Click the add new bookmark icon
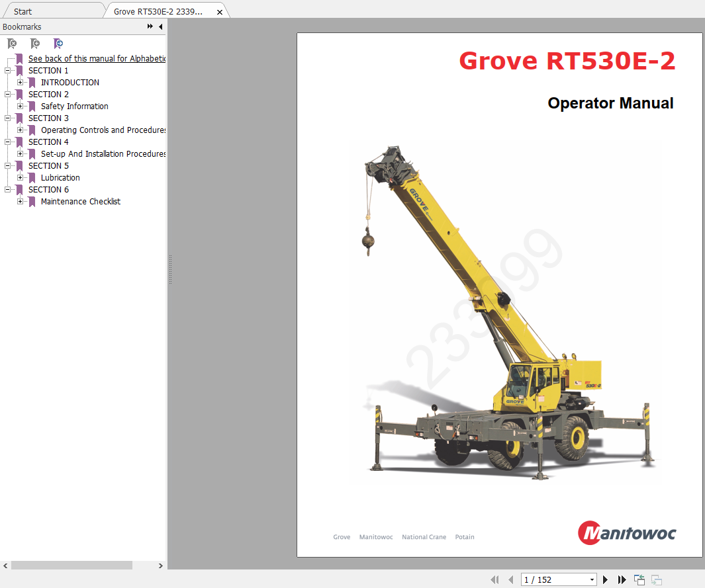705x588 pixels. coord(35,44)
